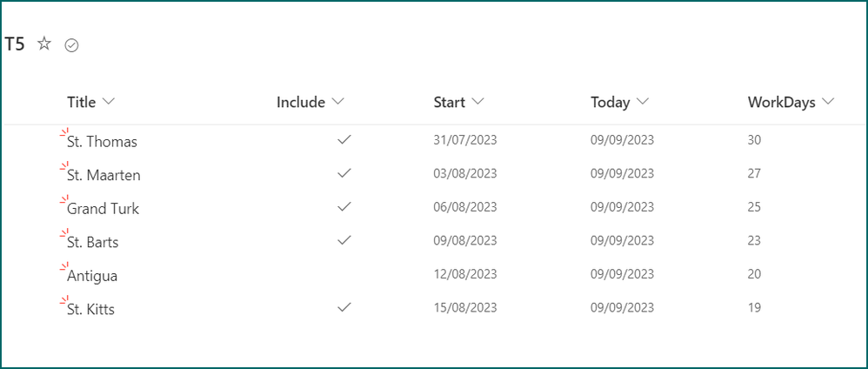Click the circled checkmark icon beside T5

tap(72, 45)
